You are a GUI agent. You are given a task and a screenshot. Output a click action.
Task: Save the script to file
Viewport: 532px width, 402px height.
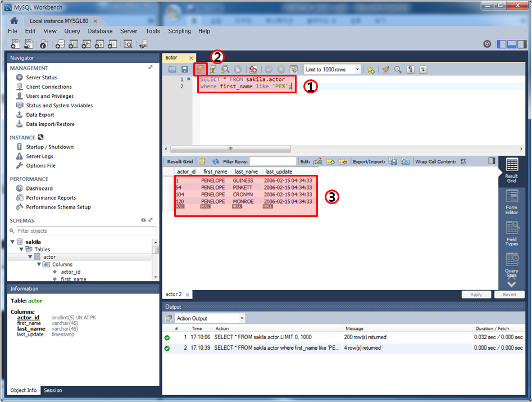point(185,70)
